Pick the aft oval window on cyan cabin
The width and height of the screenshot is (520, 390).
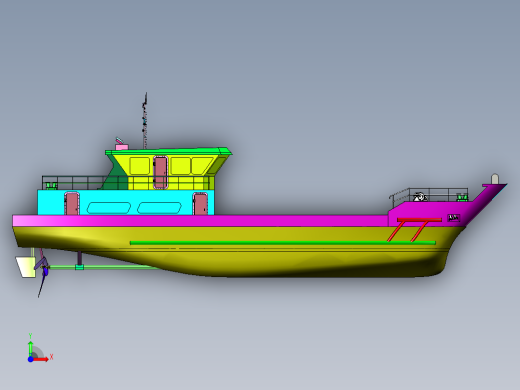[x=109, y=208]
